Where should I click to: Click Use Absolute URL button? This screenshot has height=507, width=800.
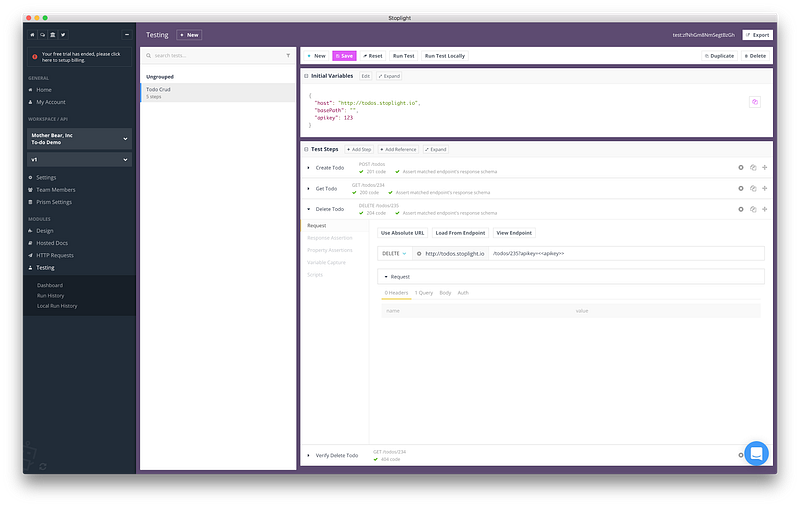tap(403, 233)
